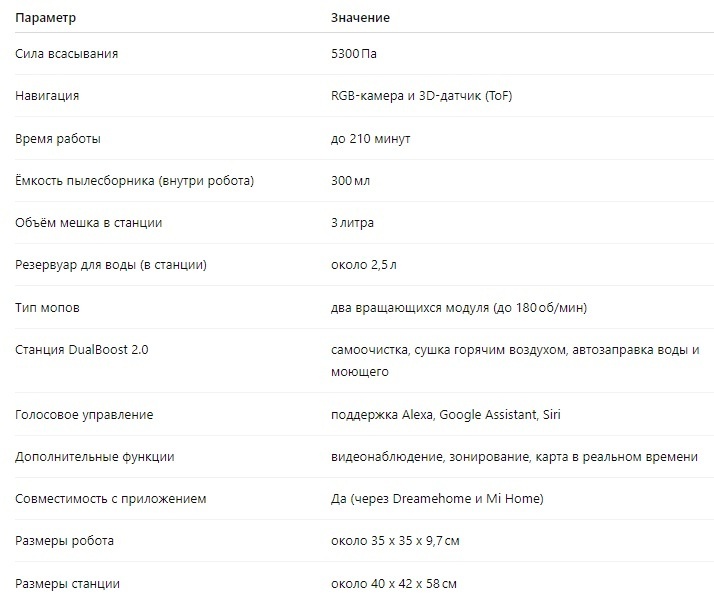Select 'Объём мешка в станции' label
This screenshot has height=604, width=714.
click(88, 223)
